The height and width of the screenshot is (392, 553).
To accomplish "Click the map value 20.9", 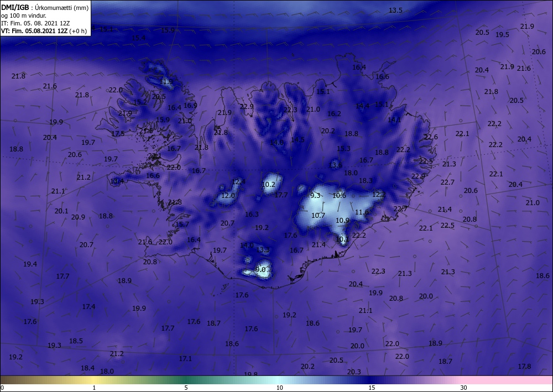I will pyautogui.click(x=78, y=217).
